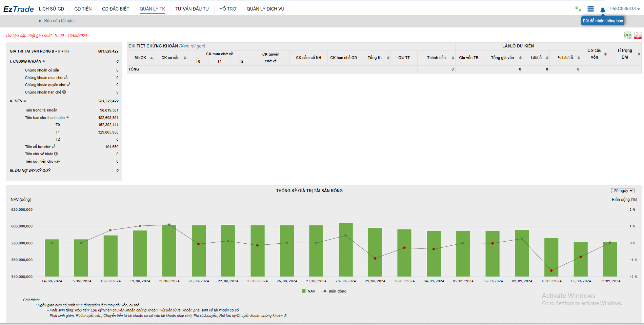
Task: Toggle Biến động series in chart legend
Action: (335, 291)
